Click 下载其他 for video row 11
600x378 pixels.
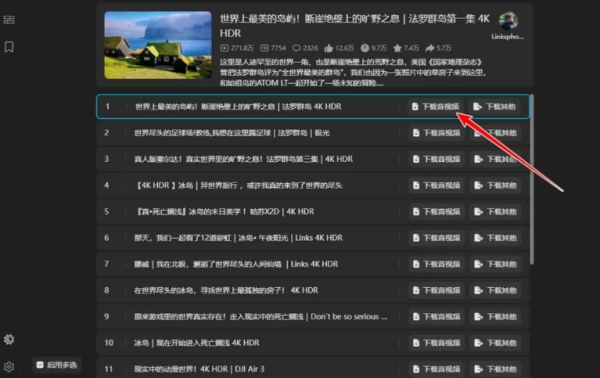pyautogui.click(x=496, y=369)
